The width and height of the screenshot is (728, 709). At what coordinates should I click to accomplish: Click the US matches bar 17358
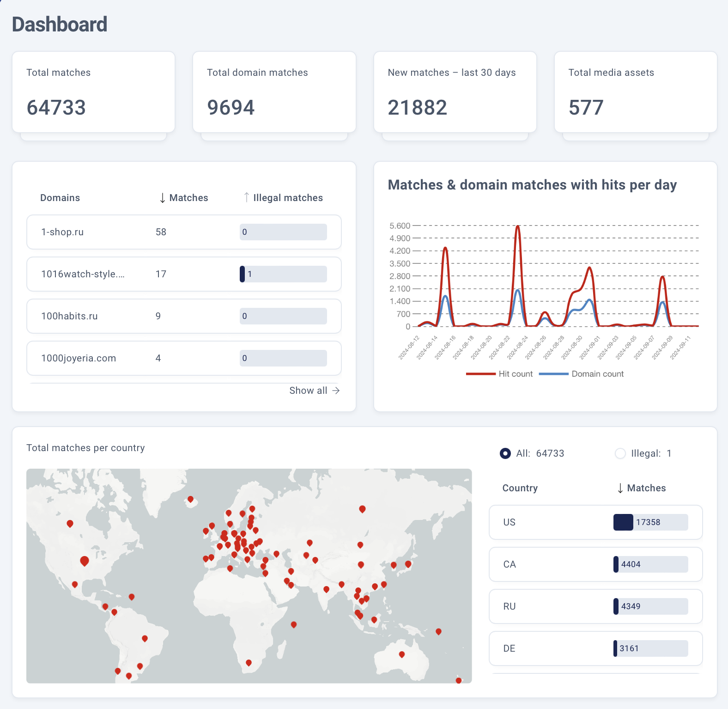[651, 522]
